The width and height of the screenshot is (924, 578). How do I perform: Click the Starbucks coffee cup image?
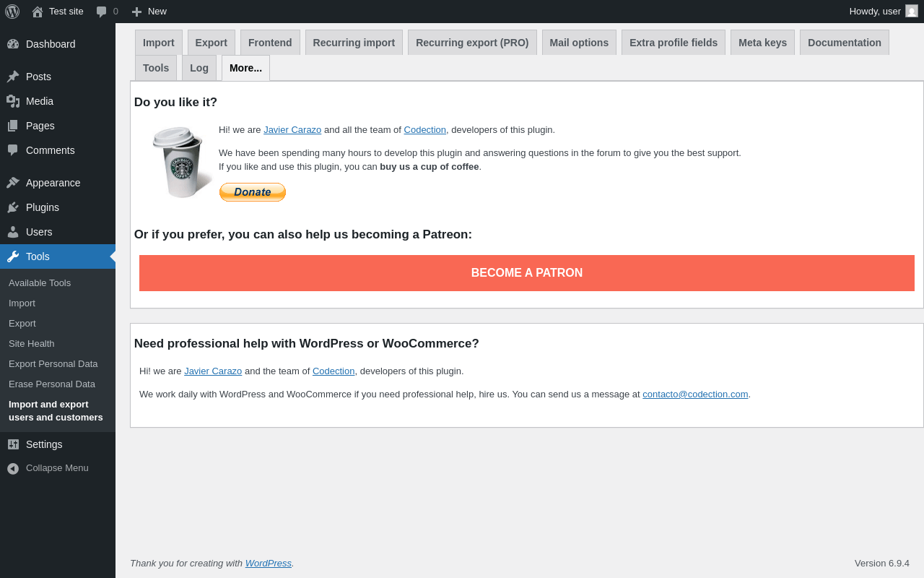click(181, 162)
